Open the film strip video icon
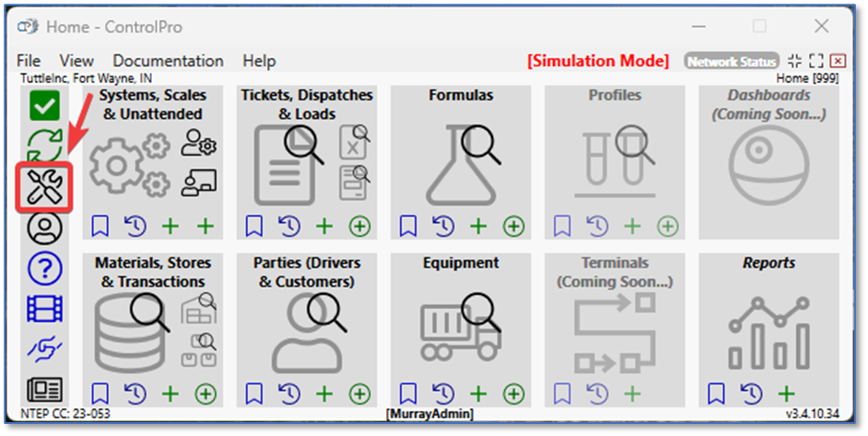The height and width of the screenshot is (436, 868). coord(44,309)
